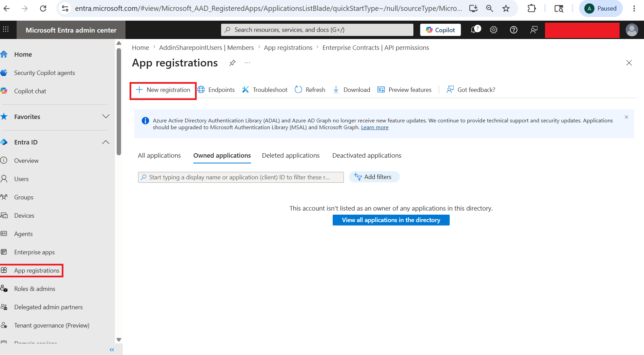This screenshot has height=355, width=644.
Task: Open Copilot chat in sidebar
Action: 30,91
